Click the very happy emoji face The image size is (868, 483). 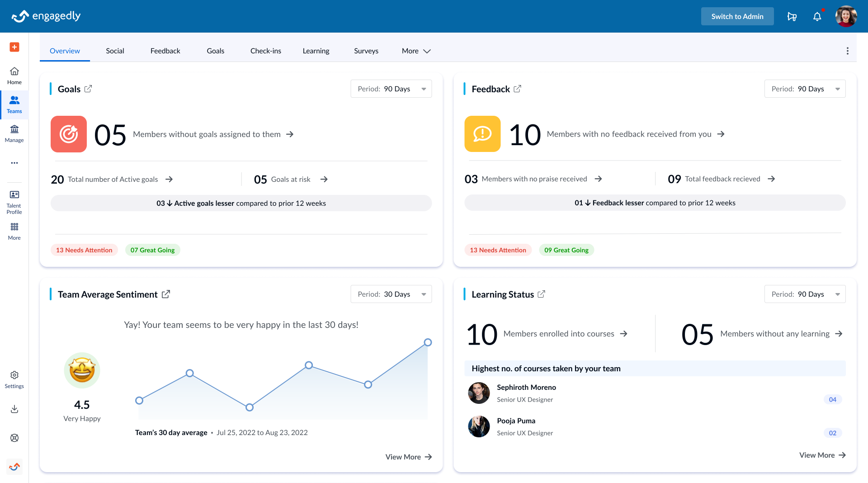click(x=82, y=370)
